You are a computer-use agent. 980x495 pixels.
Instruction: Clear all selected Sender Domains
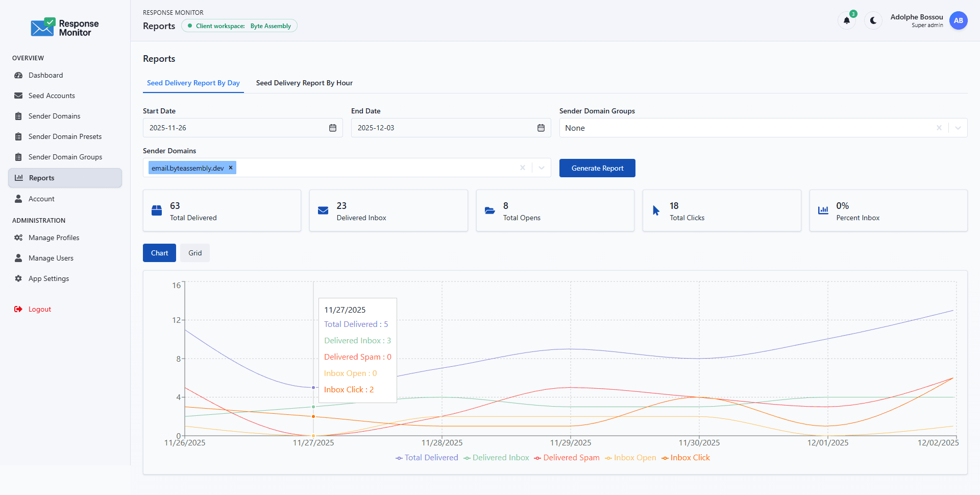click(x=522, y=168)
